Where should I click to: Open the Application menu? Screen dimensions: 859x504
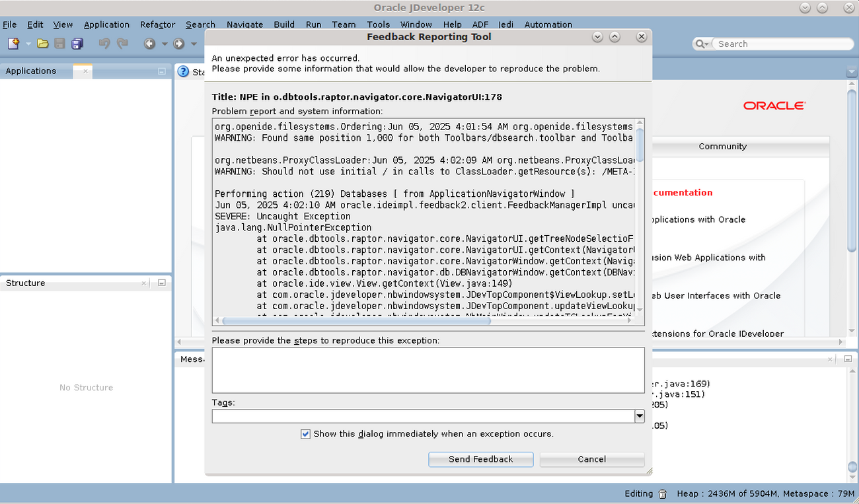(106, 24)
